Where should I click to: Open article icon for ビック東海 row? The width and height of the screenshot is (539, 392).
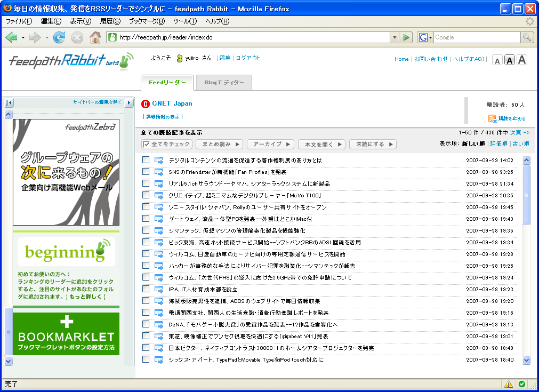[x=158, y=242]
